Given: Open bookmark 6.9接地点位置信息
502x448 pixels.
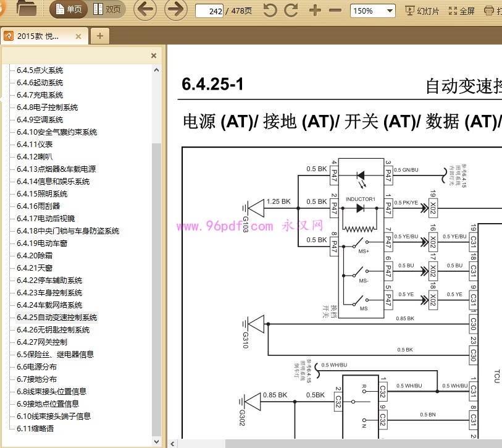Looking at the screenshot, I should point(48,404).
